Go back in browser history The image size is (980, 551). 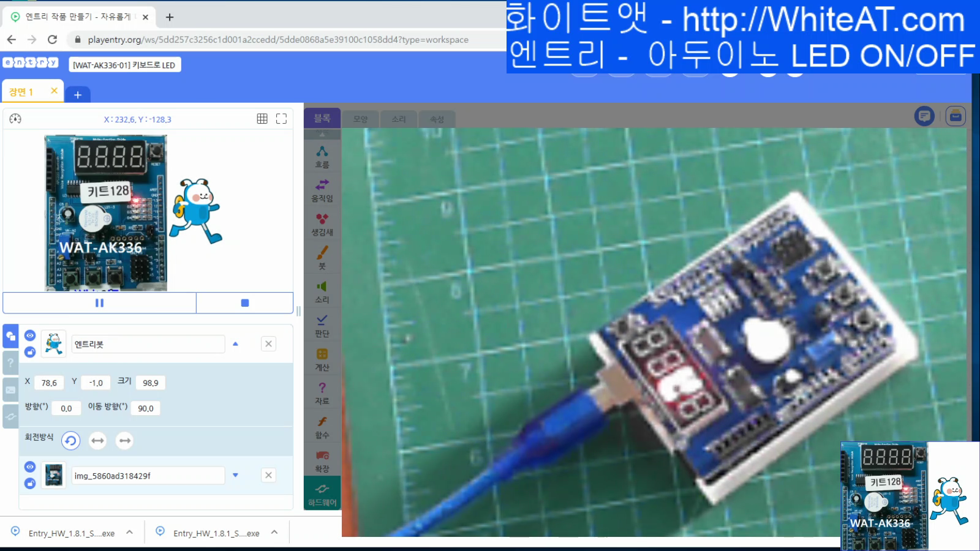[12, 40]
